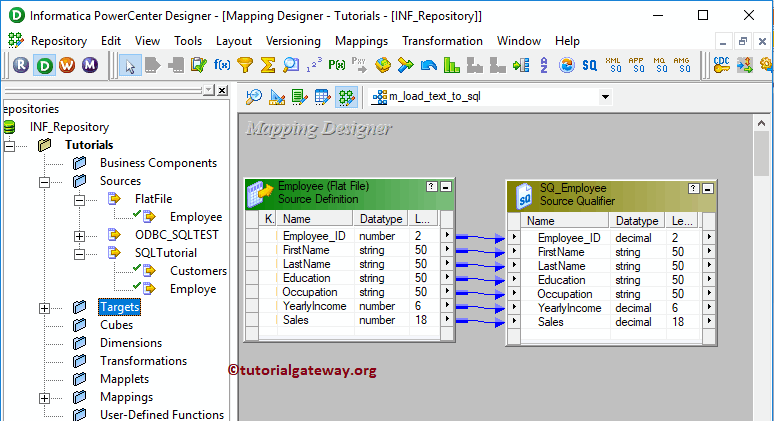This screenshot has height=421, width=774.
Task: Launch the Workflow Monitor (M) icon
Action: (90, 65)
